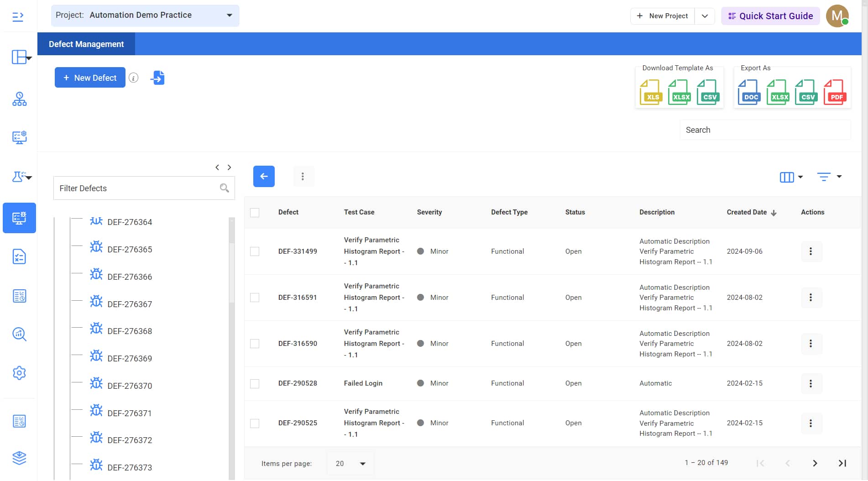This screenshot has width=868, height=481.
Task: Expand the sidebar navigation menu
Action: coord(18,17)
